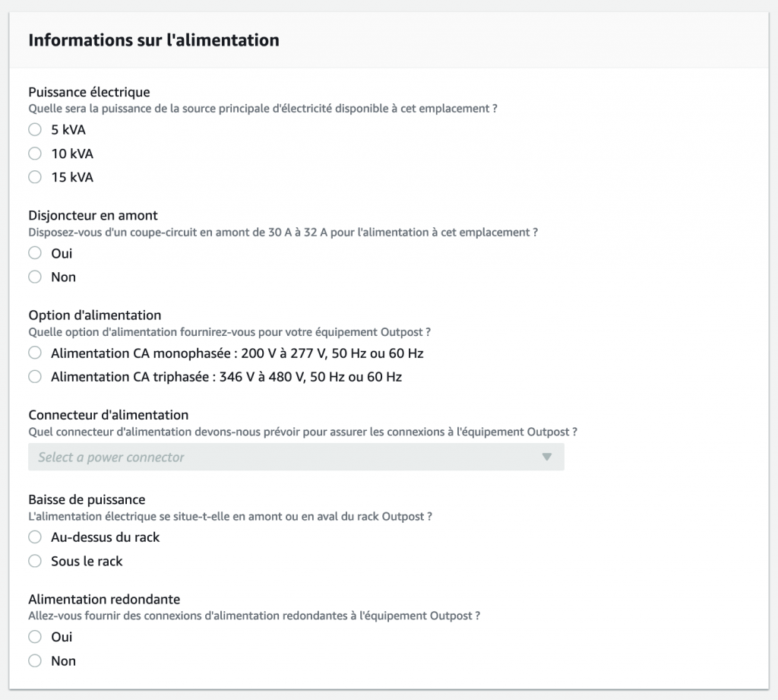Select Oui for Alimentation redondante
Screen dimensions: 778x700
point(35,637)
